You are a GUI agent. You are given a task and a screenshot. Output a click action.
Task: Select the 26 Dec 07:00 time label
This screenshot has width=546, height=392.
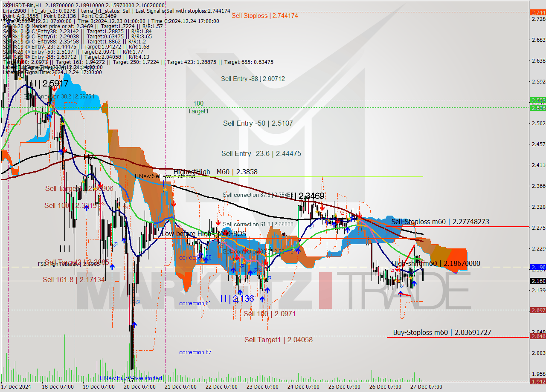[385, 387]
